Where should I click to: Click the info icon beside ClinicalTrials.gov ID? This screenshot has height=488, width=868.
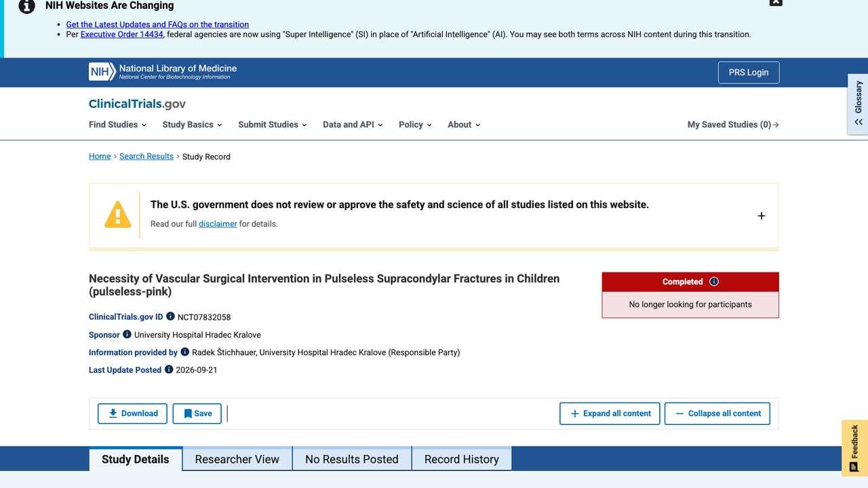pos(170,317)
